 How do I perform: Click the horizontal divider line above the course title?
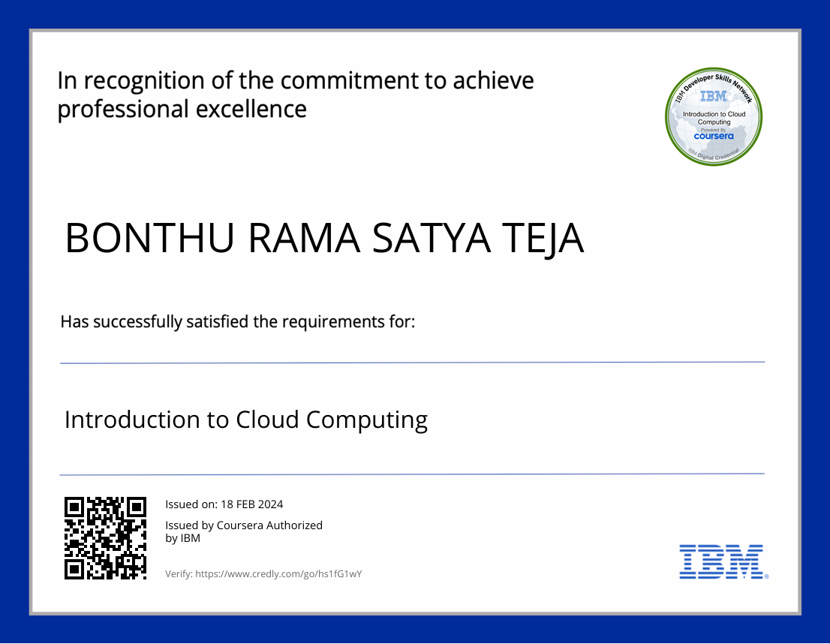click(412, 363)
